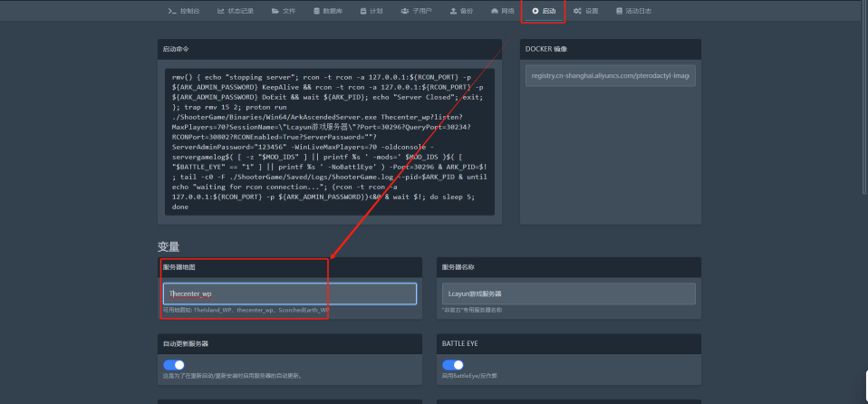The image size is (868, 404).
Task: Click the 服务器名称 input field
Action: [568, 293]
